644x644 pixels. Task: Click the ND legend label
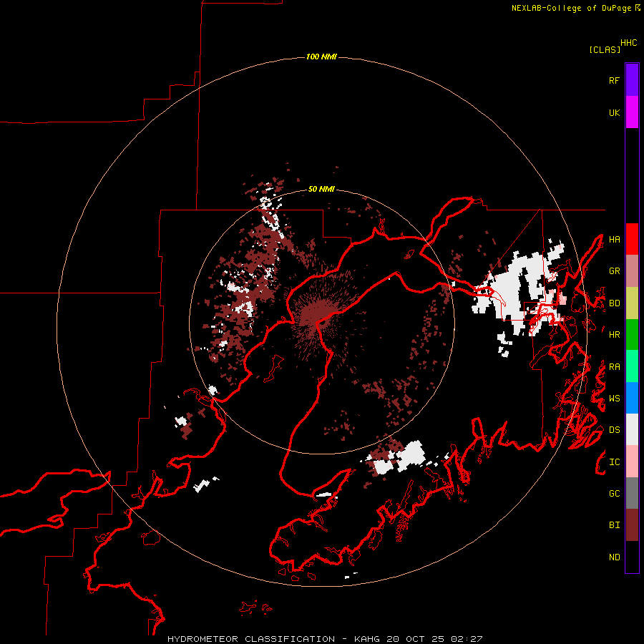pos(614,557)
